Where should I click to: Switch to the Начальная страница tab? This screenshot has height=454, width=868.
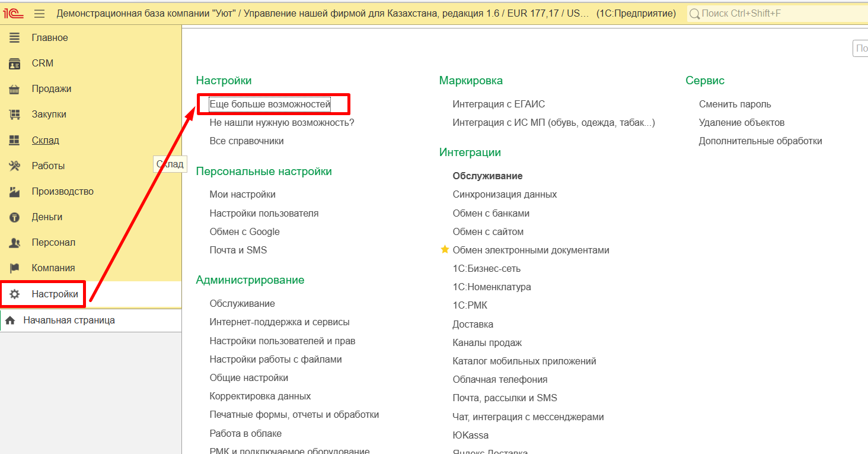(91, 320)
